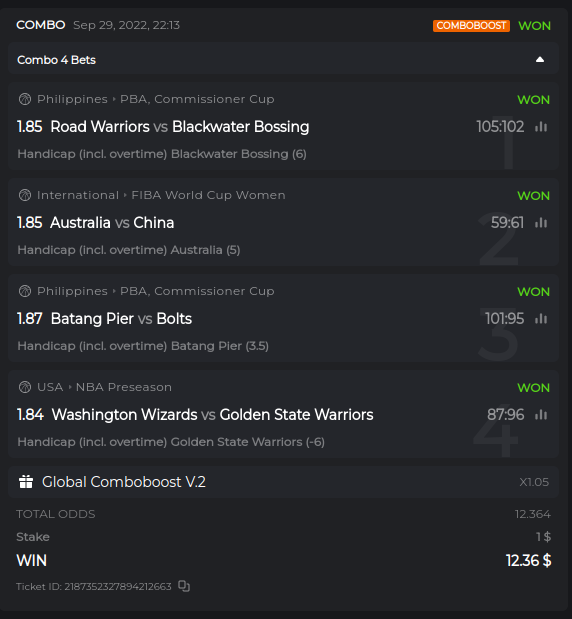Open stats icon for Road Warriors match

pos(541,127)
